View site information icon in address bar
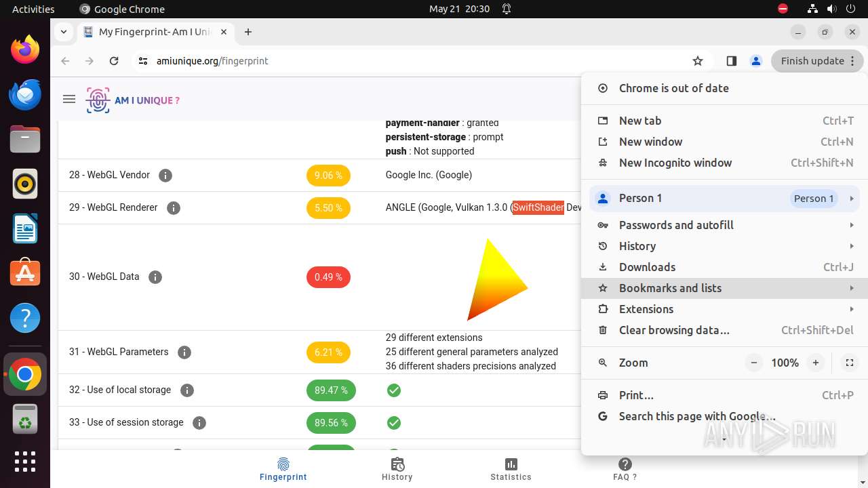This screenshot has height=488, width=868. click(x=142, y=61)
